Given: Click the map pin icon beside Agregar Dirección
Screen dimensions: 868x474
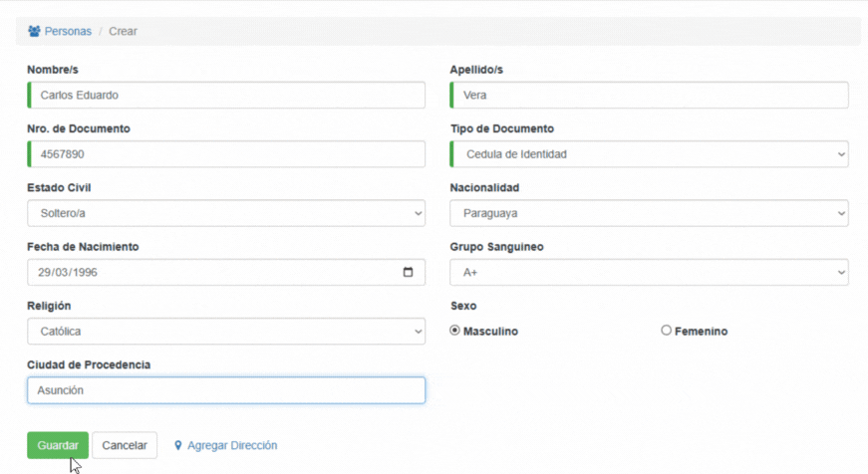Looking at the screenshot, I should click(178, 446).
